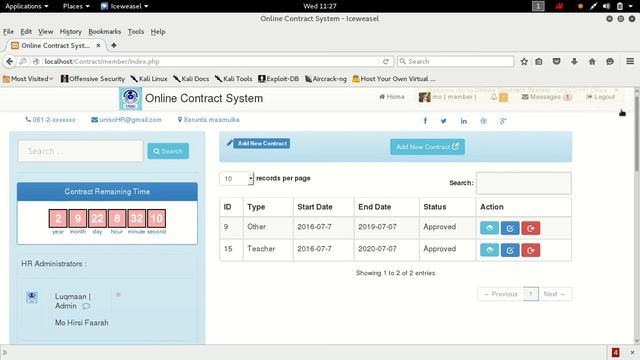Open the File menu

[x=8, y=31]
